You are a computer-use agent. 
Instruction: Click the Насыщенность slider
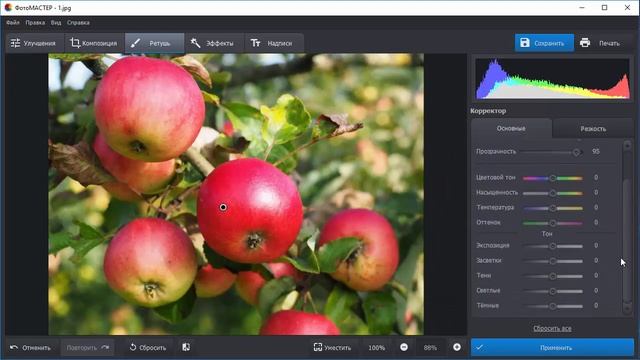552,193
